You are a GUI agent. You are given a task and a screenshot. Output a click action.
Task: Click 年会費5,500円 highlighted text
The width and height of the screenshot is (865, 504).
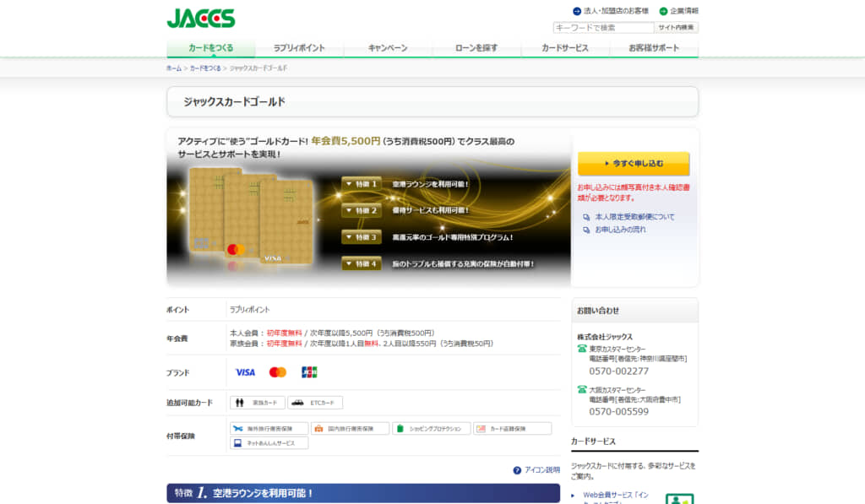(345, 141)
